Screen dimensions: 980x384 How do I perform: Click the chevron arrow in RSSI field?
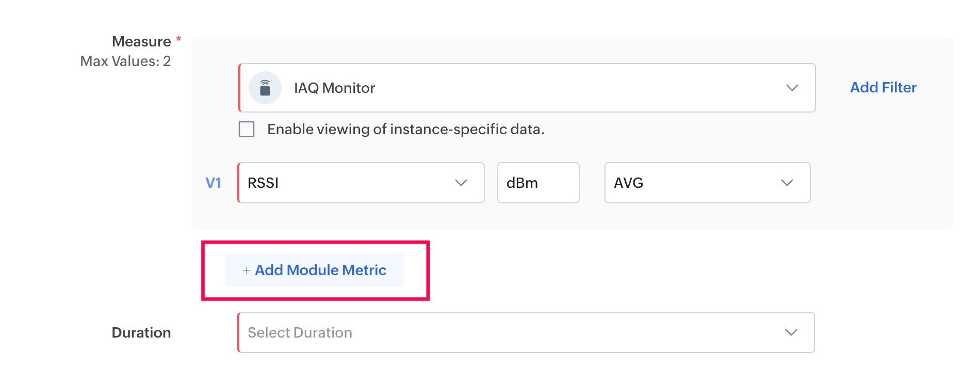pos(461,183)
